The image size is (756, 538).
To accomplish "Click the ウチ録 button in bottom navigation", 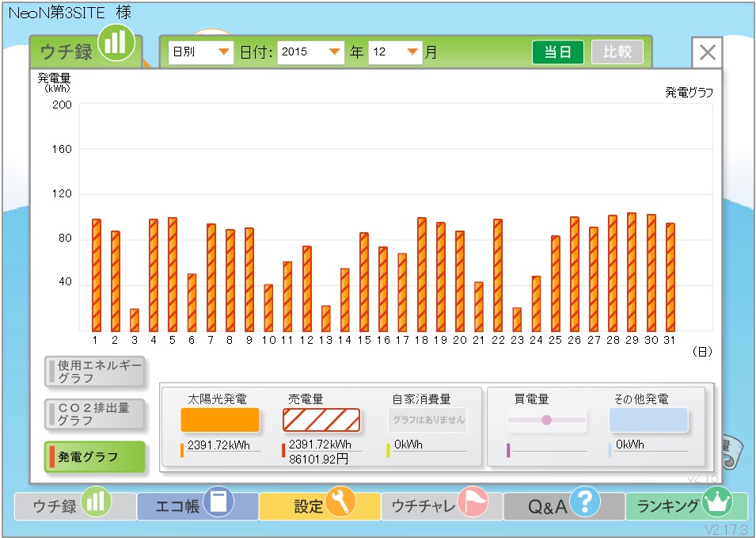I will tap(75, 506).
